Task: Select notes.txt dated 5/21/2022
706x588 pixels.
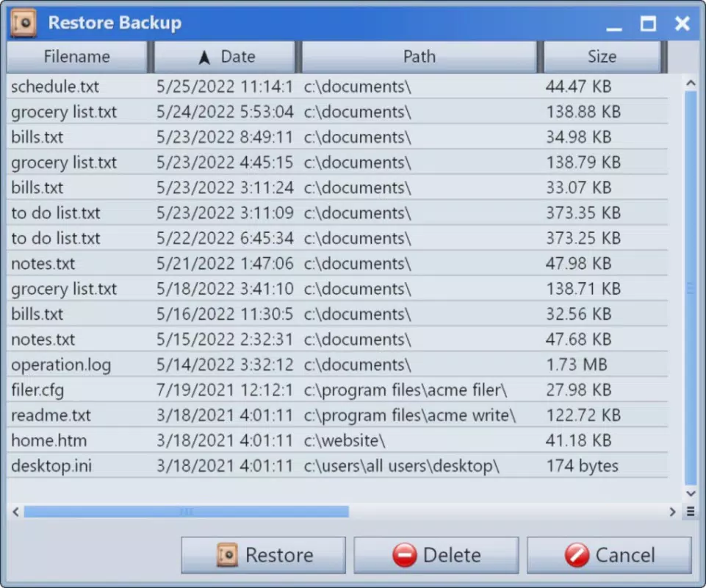Action: click(x=337, y=263)
